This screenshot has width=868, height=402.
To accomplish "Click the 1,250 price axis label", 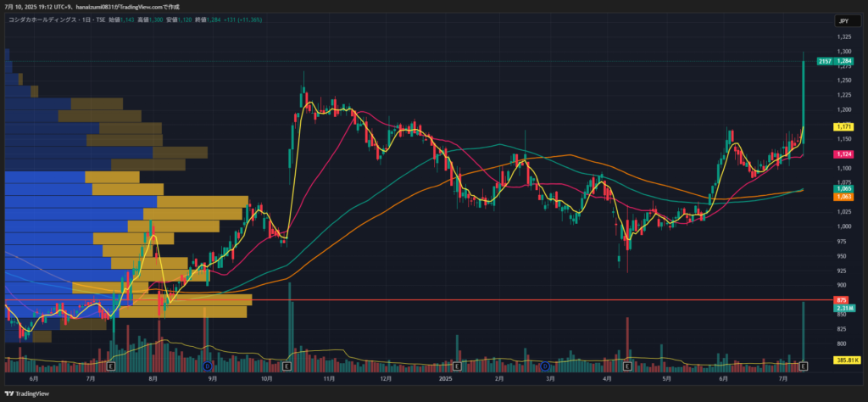I will [843, 81].
